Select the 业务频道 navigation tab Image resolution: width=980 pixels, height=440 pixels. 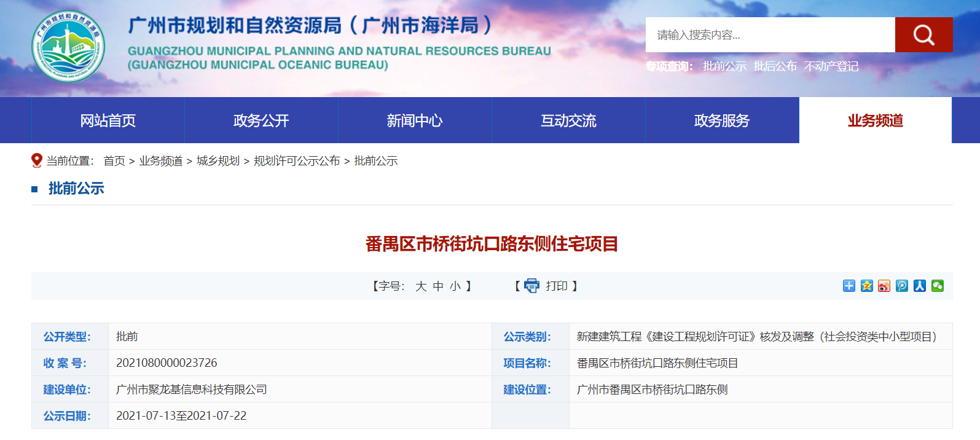click(x=876, y=120)
